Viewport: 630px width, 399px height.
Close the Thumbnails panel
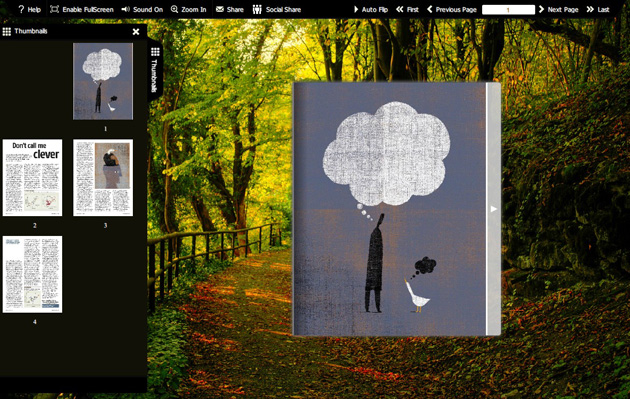pos(136,31)
